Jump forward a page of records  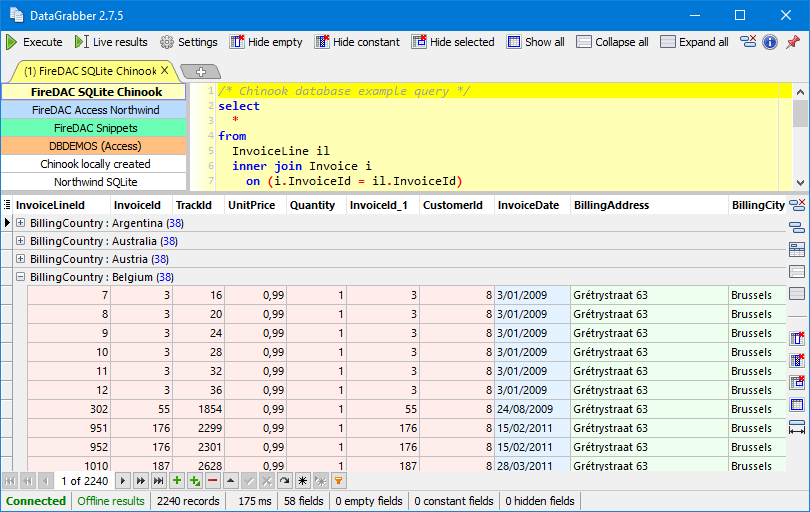click(x=141, y=481)
